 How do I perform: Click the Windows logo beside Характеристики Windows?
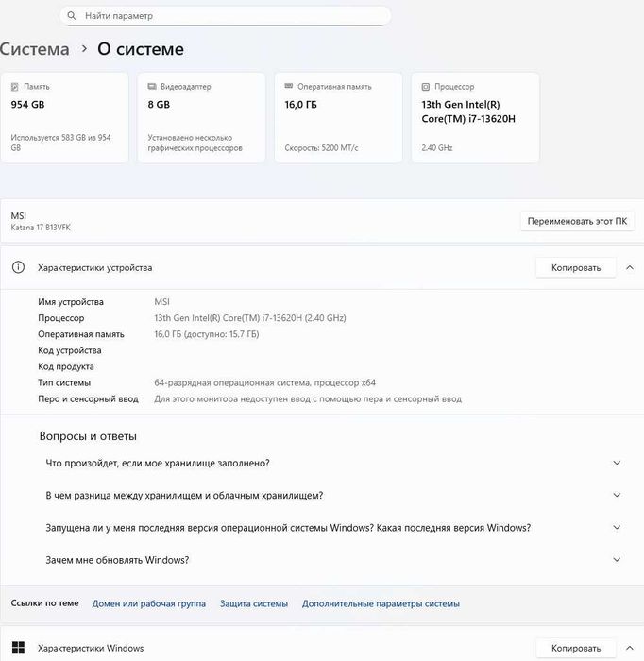click(x=18, y=648)
